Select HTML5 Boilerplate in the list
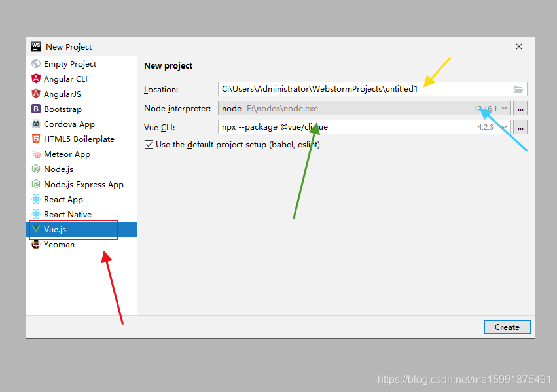Viewport: 557px width, 392px height. point(79,139)
